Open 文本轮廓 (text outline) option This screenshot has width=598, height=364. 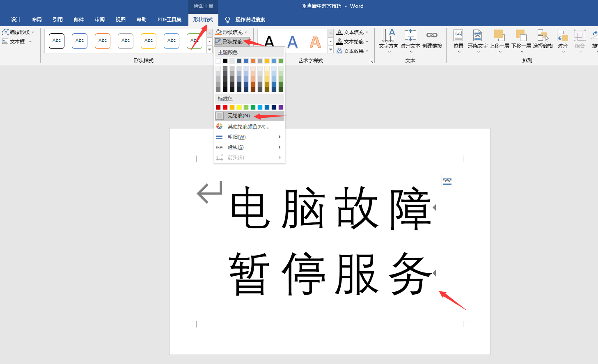[x=352, y=41]
